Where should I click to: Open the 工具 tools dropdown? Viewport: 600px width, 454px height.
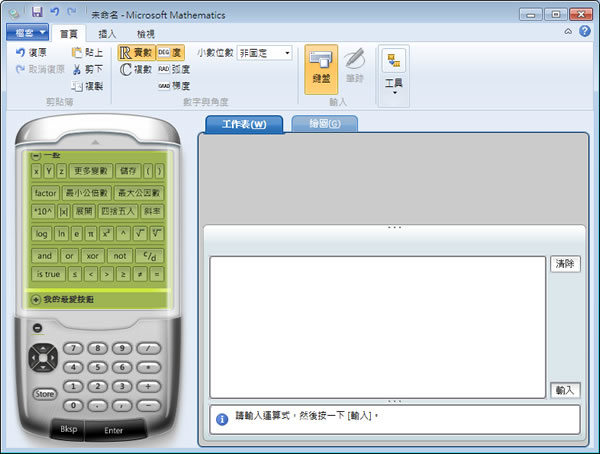coord(394,76)
